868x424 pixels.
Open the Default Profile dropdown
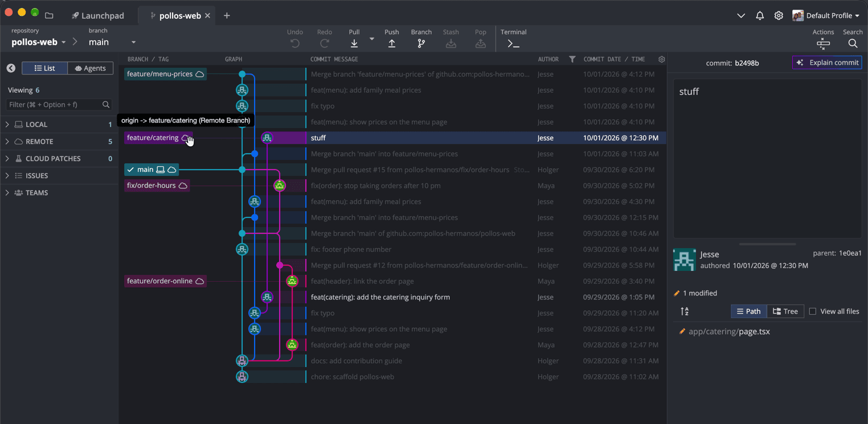826,15
